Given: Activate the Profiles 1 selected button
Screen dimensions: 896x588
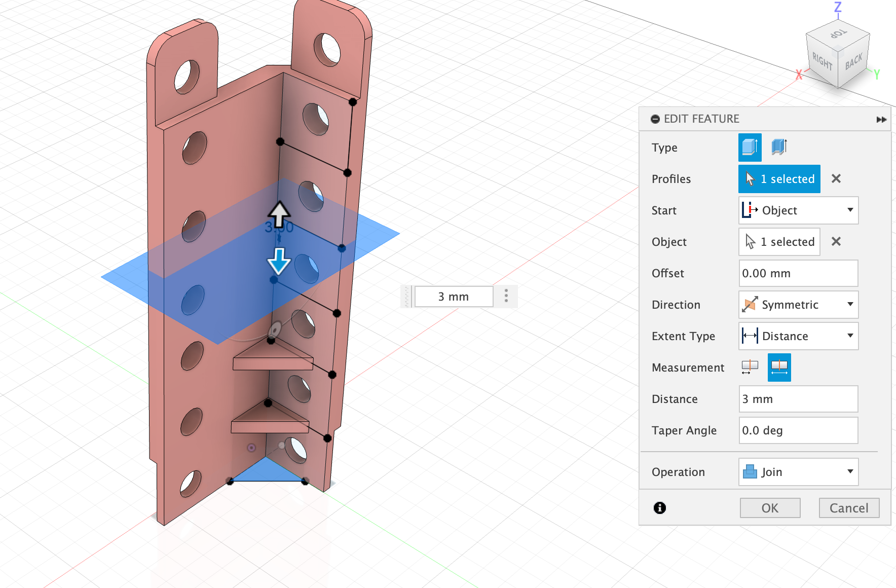Looking at the screenshot, I should click(779, 179).
